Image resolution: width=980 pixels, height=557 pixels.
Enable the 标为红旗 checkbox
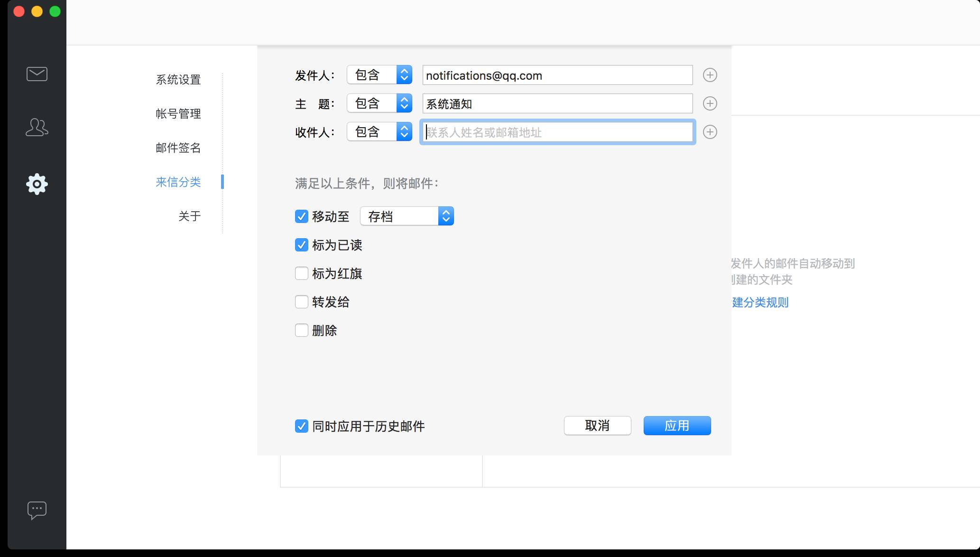point(302,273)
